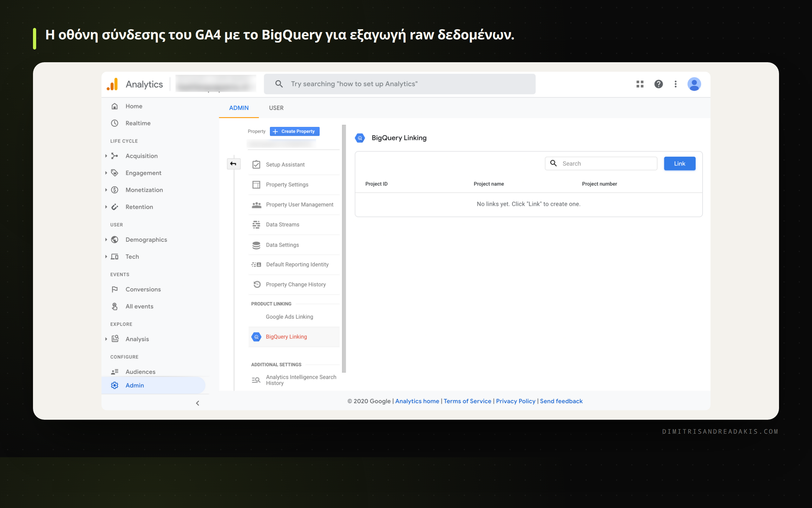Click the blue Link button
812x508 pixels.
point(679,164)
